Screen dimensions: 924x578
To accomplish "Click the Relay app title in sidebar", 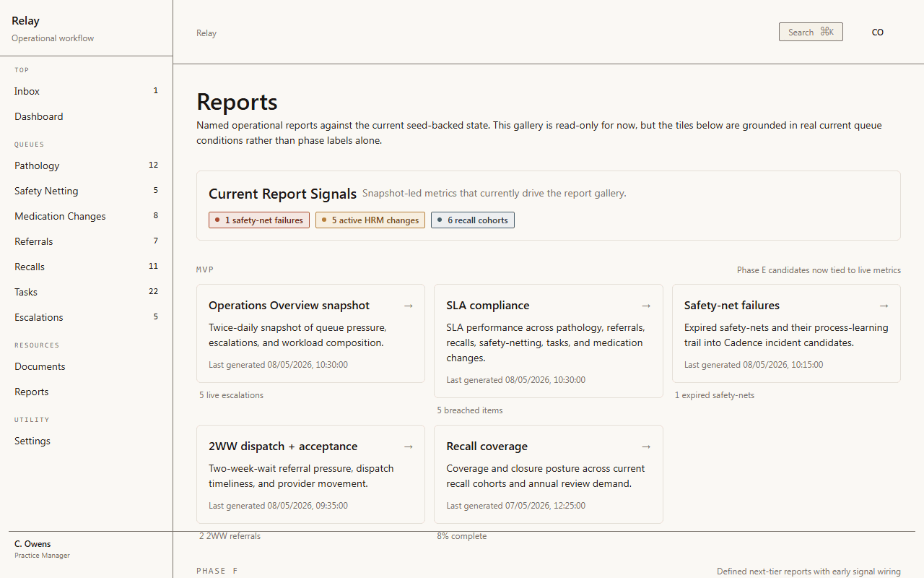I will (x=26, y=21).
